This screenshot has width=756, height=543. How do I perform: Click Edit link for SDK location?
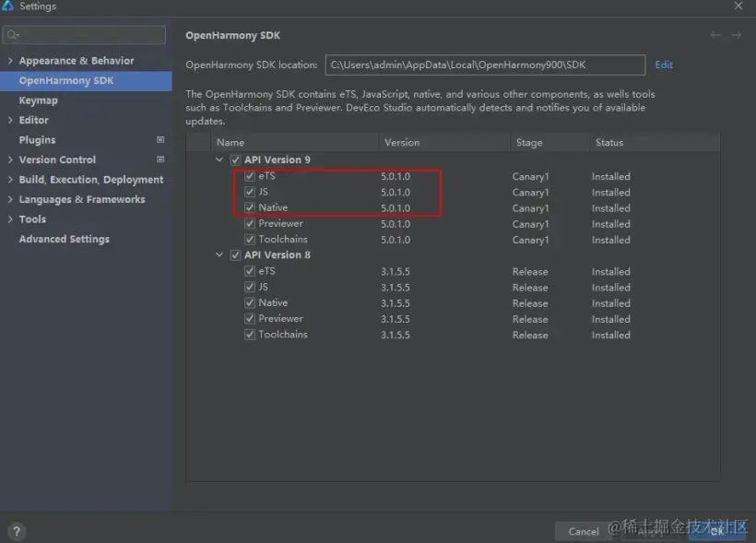(664, 65)
